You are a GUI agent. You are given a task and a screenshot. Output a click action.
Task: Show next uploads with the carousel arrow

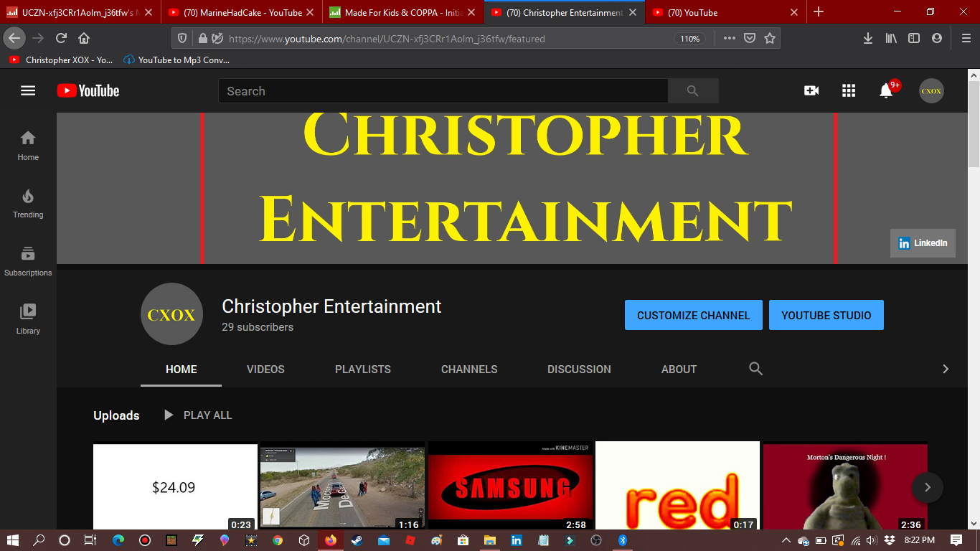[x=927, y=487]
